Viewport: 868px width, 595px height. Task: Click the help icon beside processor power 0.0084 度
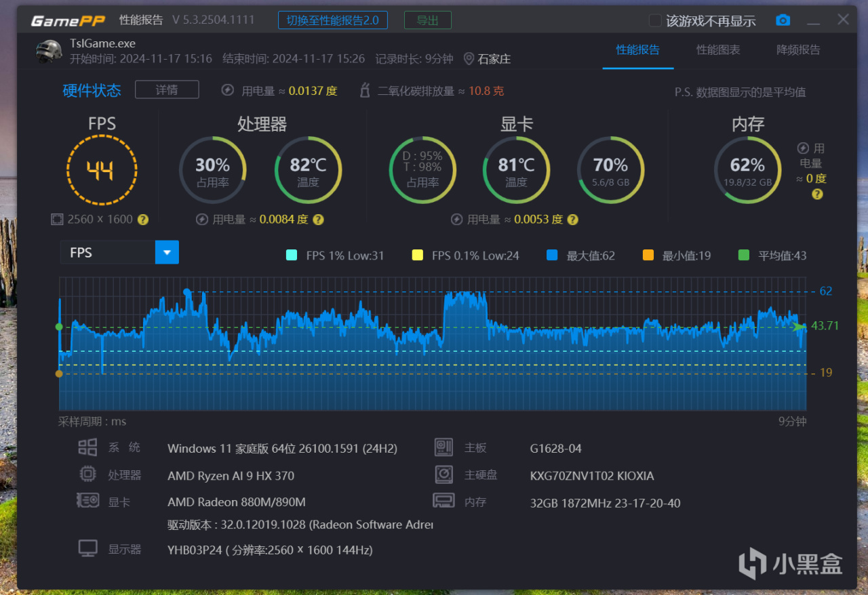click(x=318, y=220)
